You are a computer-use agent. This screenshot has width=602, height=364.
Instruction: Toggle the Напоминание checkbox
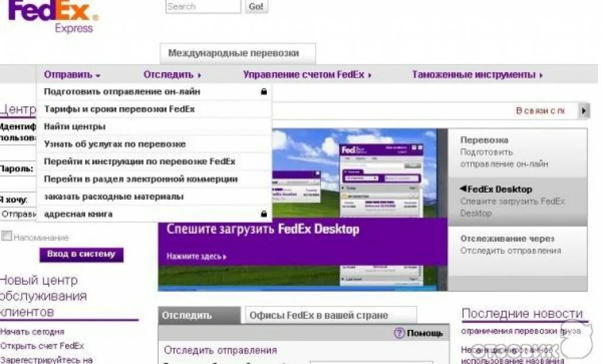click(6, 235)
